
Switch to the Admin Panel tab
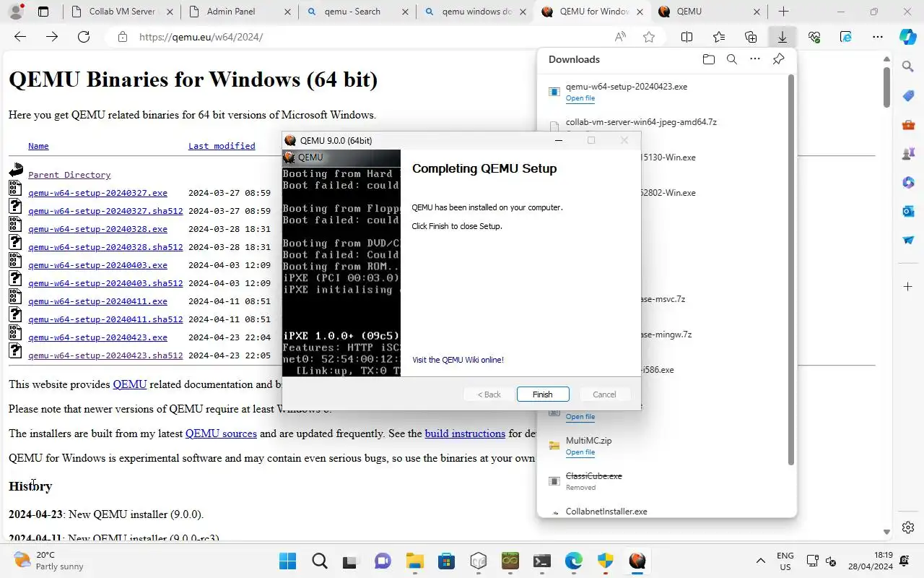click(240, 12)
